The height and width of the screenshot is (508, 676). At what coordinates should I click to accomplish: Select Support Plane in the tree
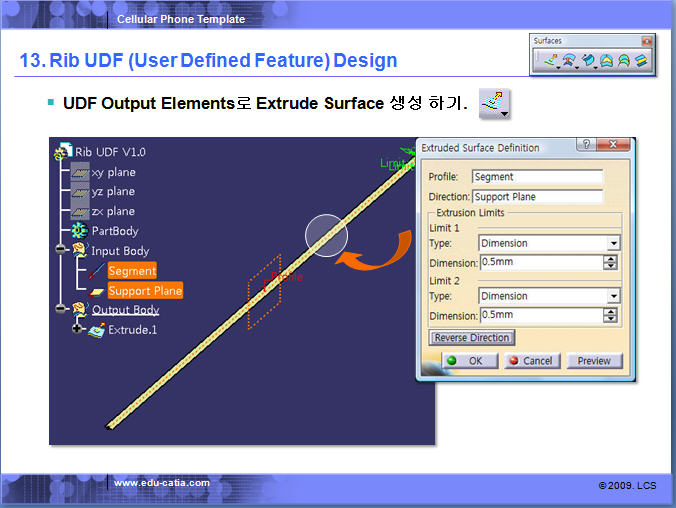pyautogui.click(x=145, y=291)
